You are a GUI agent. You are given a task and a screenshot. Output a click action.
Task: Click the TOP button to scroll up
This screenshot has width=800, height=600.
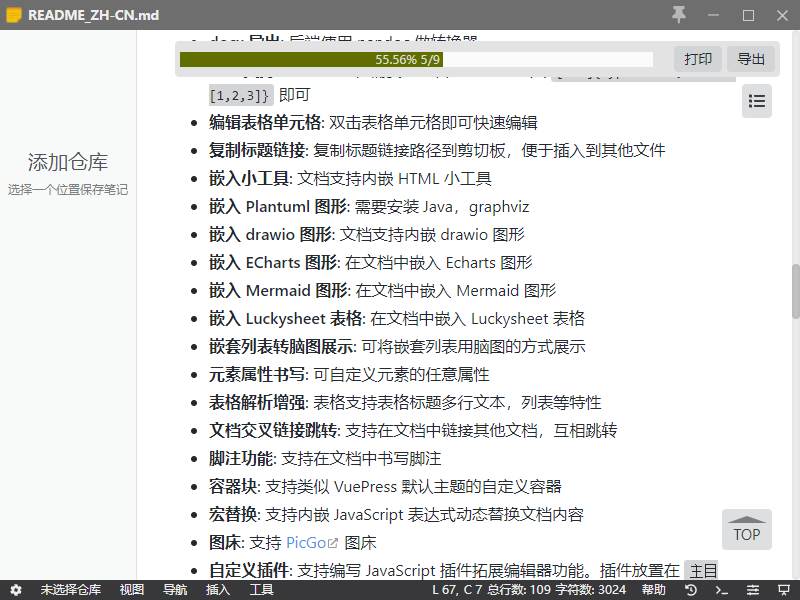746,529
